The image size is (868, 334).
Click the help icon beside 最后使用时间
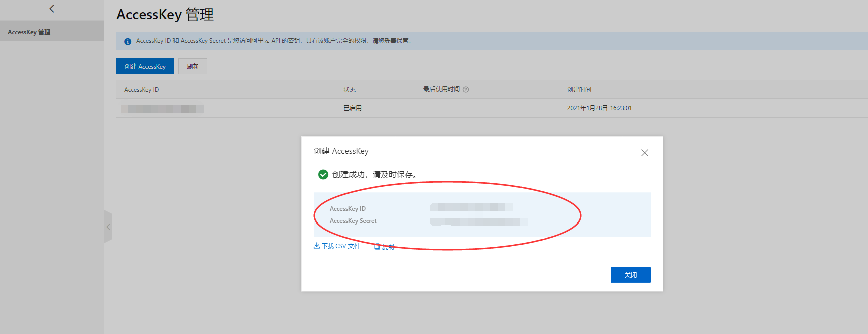[466, 90]
